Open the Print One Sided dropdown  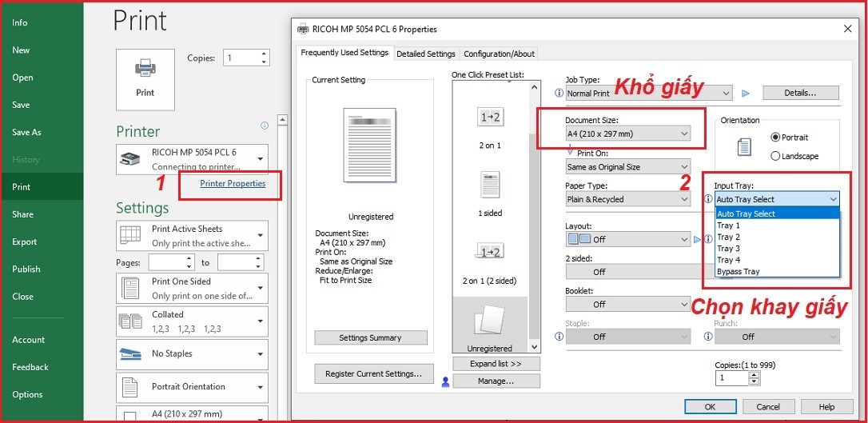[192, 289]
